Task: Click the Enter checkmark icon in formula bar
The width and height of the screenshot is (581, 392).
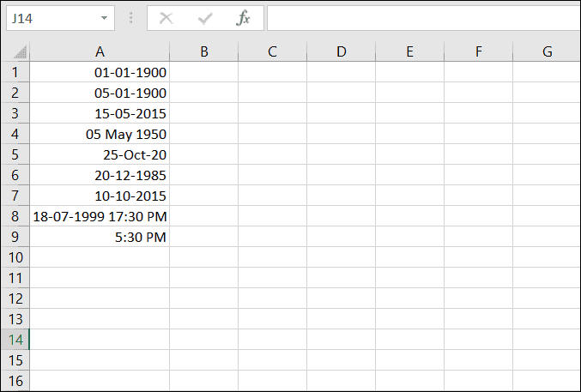Action: point(205,18)
